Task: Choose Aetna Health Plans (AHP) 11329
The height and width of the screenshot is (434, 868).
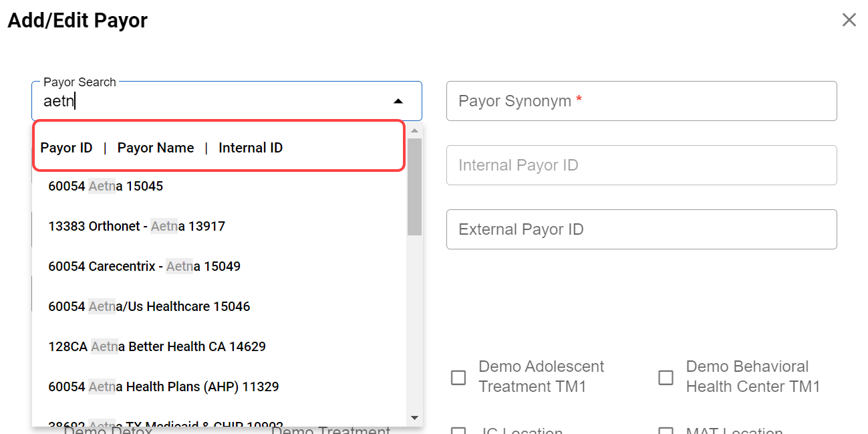Action: (164, 387)
